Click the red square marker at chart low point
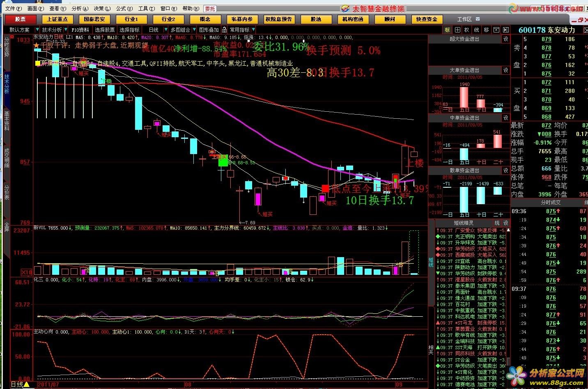Image resolution: width=588 pixels, height=389 pixels. [325, 189]
